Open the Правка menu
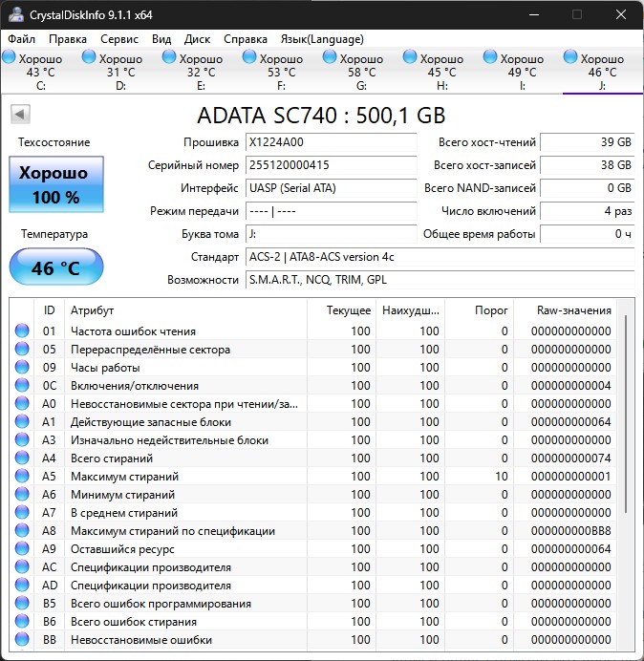This screenshot has height=661, width=644. click(68, 39)
